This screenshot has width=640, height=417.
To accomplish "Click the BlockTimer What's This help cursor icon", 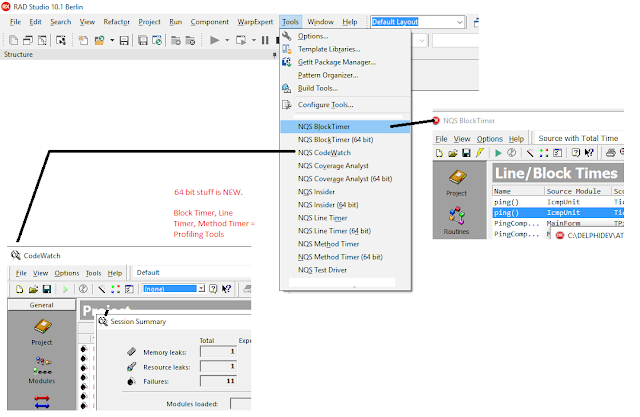I will point(589,153).
